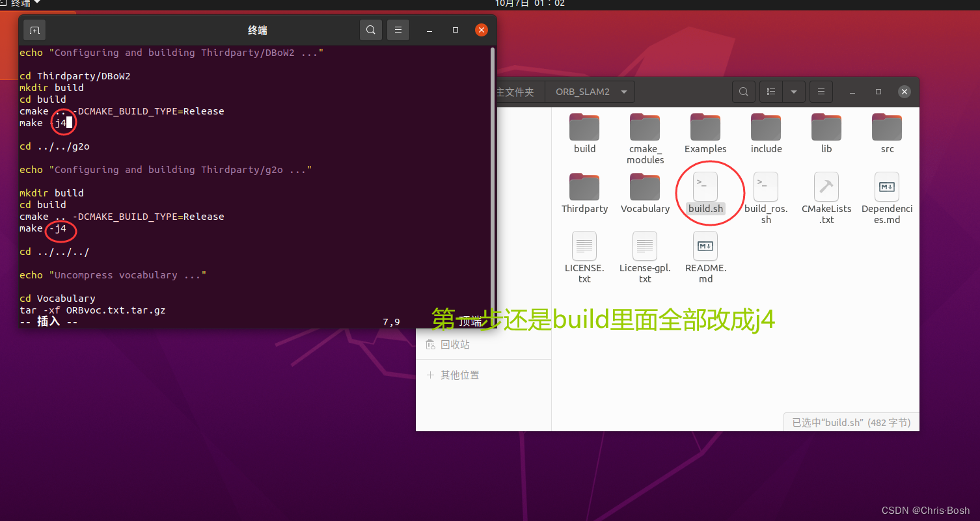The width and height of the screenshot is (980, 521).
Task: Click the 'cd ../../../' line
Action: click(x=55, y=252)
